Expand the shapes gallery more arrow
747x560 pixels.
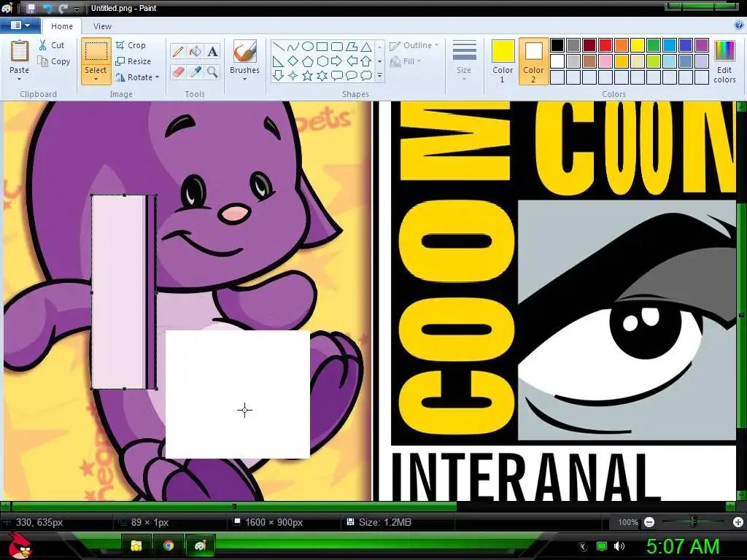(x=379, y=75)
